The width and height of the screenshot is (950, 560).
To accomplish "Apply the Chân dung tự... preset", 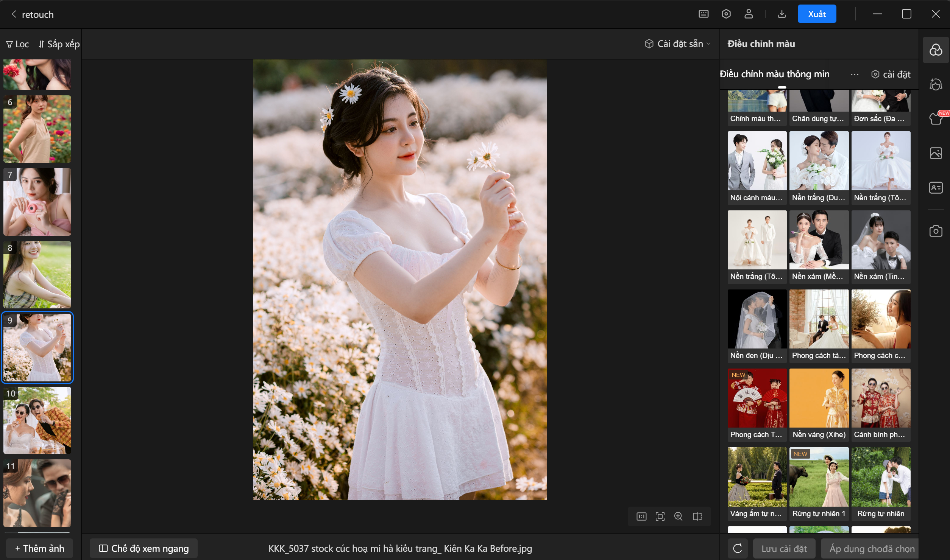I will (819, 108).
